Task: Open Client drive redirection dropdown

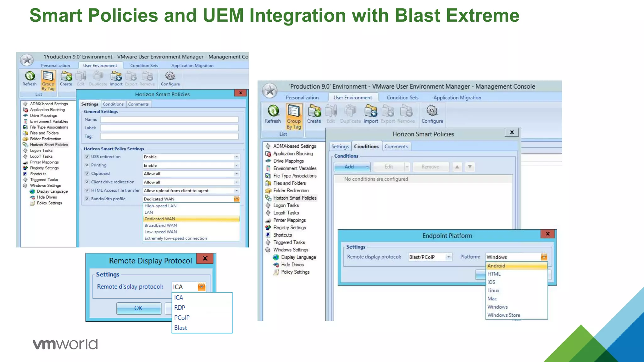Action: point(236,182)
